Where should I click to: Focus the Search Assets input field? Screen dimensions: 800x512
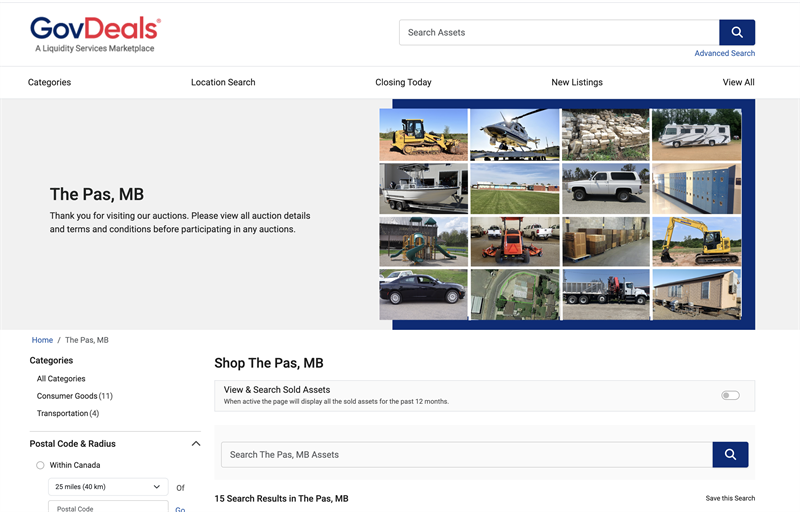click(559, 32)
